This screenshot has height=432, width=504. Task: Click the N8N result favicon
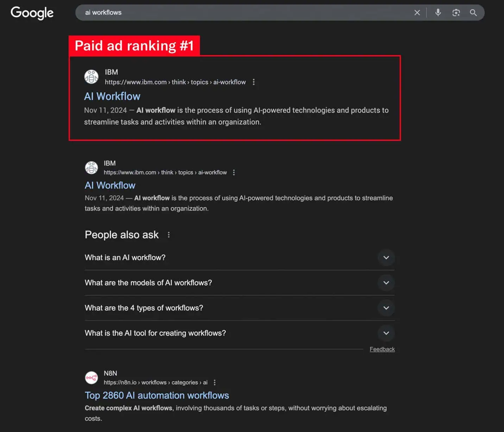coord(92,378)
